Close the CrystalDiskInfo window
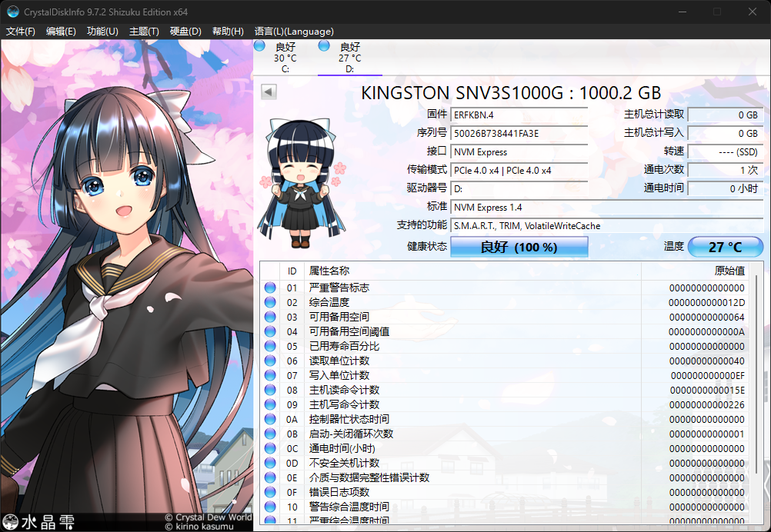Viewport: 771px width, 532px height. (x=752, y=12)
